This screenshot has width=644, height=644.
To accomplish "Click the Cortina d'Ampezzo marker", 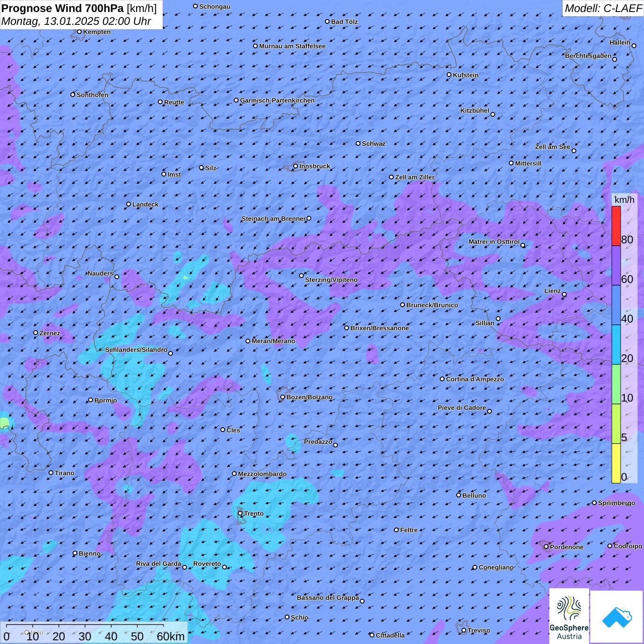I will point(443,379).
